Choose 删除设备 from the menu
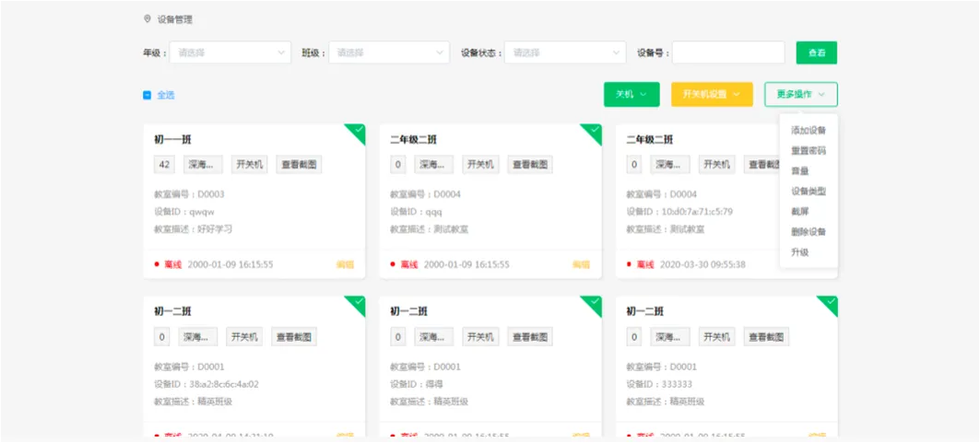This screenshot has width=980, height=443. pyautogui.click(x=809, y=232)
